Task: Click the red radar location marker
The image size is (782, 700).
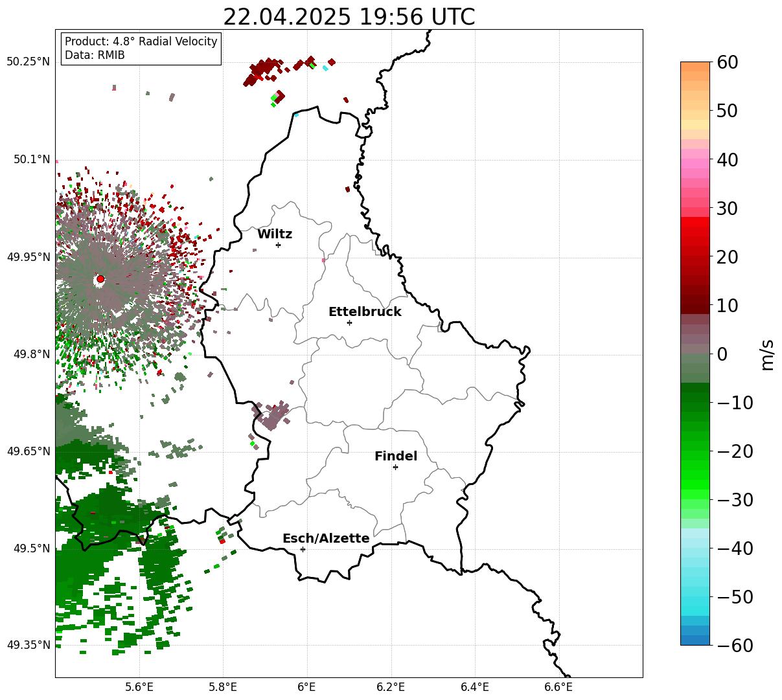Action: (100, 279)
